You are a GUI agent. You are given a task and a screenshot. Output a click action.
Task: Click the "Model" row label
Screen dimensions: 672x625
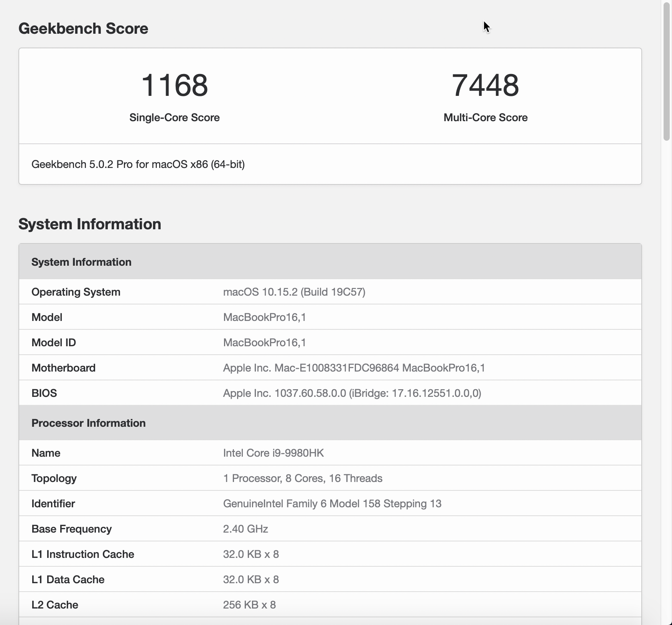tap(47, 317)
